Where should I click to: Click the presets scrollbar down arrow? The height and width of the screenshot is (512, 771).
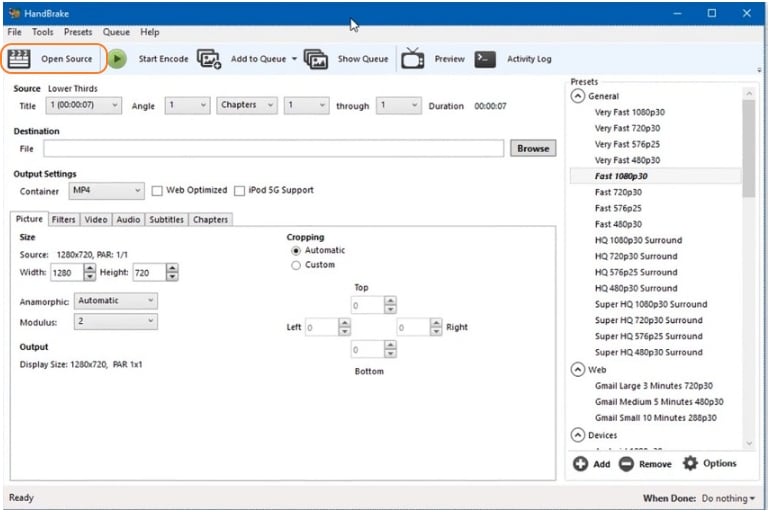point(749,443)
